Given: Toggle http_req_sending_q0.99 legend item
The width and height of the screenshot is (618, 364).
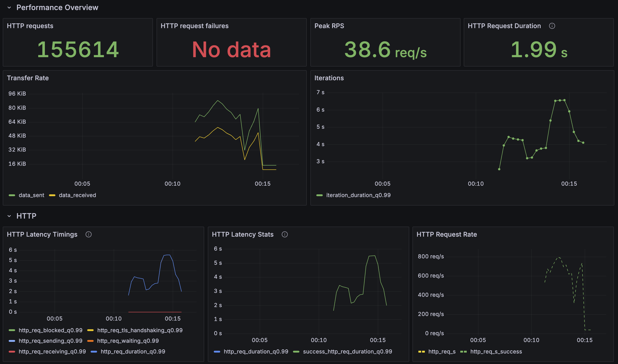Looking at the screenshot, I should click(x=50, y=341).
